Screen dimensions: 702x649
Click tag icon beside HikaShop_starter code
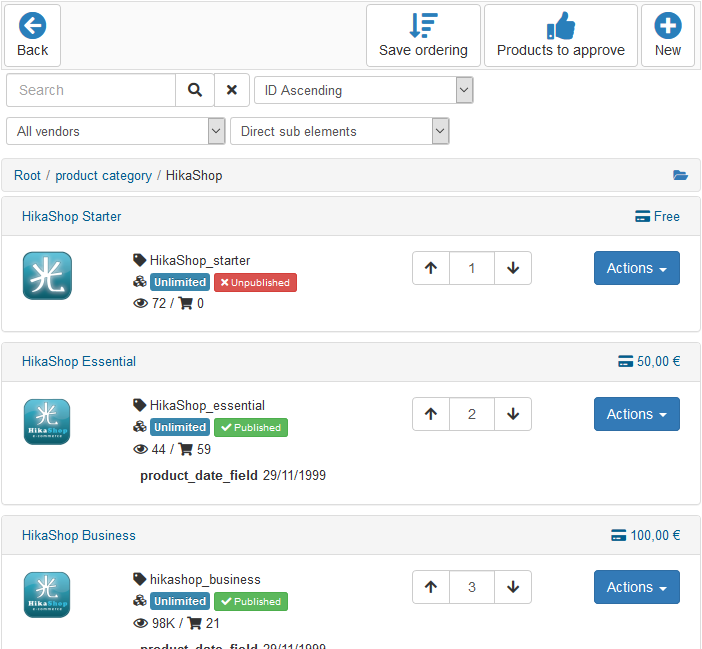(x=140, y=260)
